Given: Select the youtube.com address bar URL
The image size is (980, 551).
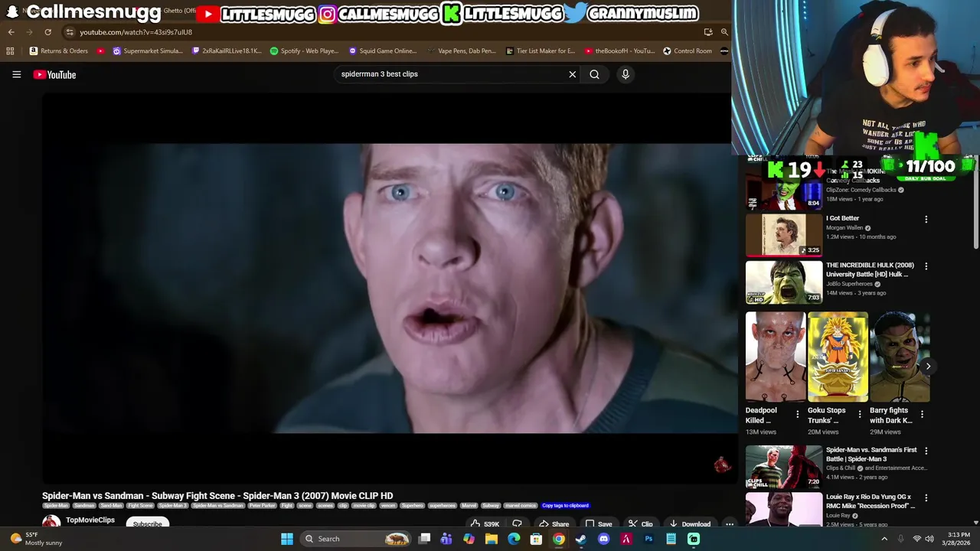Looking at the screenshot, I should [x=136, y=32].
